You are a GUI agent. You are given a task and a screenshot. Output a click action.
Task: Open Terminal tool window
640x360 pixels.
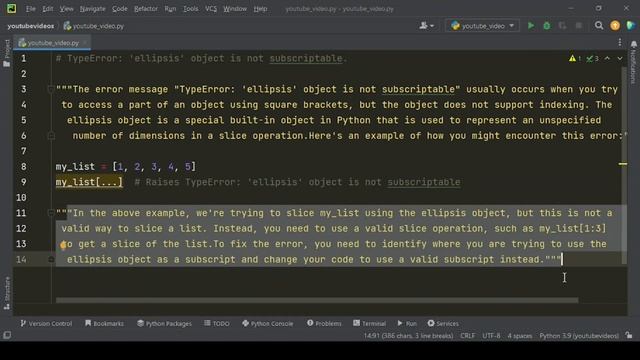pos(369,323)
